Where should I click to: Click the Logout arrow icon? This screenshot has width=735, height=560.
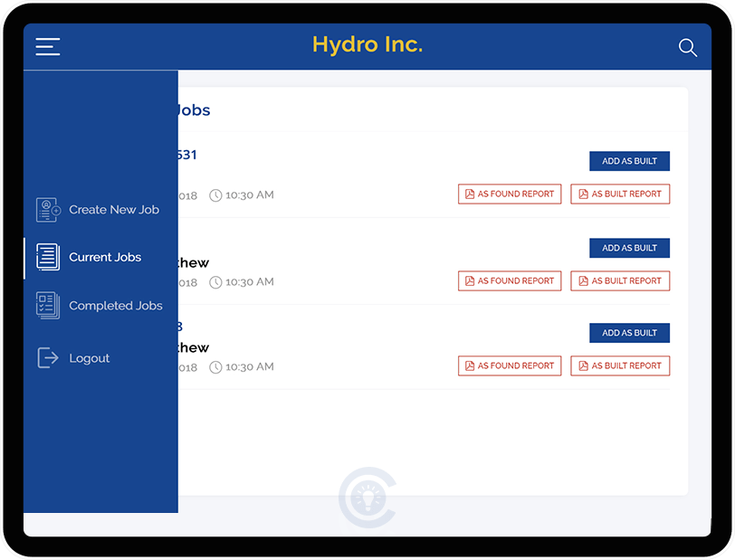pyautogui.click(x=48, y=358)
